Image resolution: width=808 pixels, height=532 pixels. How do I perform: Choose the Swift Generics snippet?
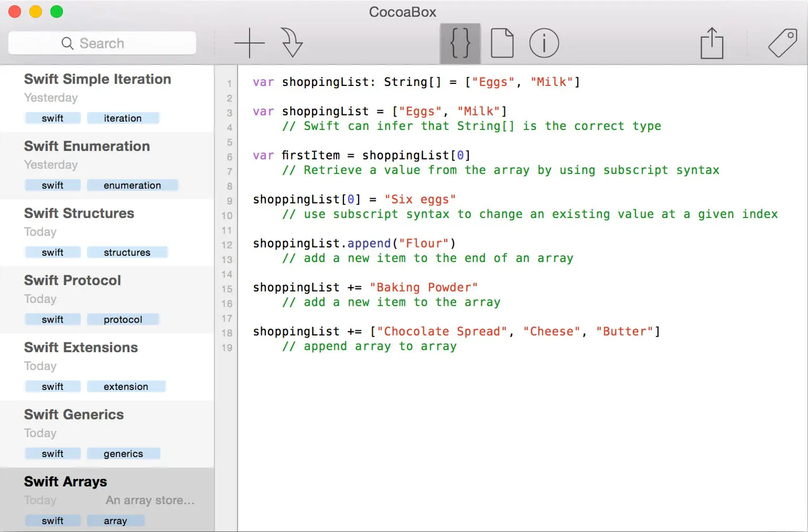[x=107, y=434]
